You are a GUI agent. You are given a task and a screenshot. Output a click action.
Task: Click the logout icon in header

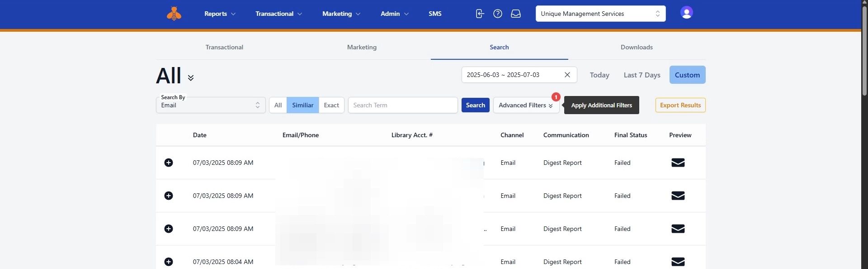pyautogui.click(x=480, y=14)
